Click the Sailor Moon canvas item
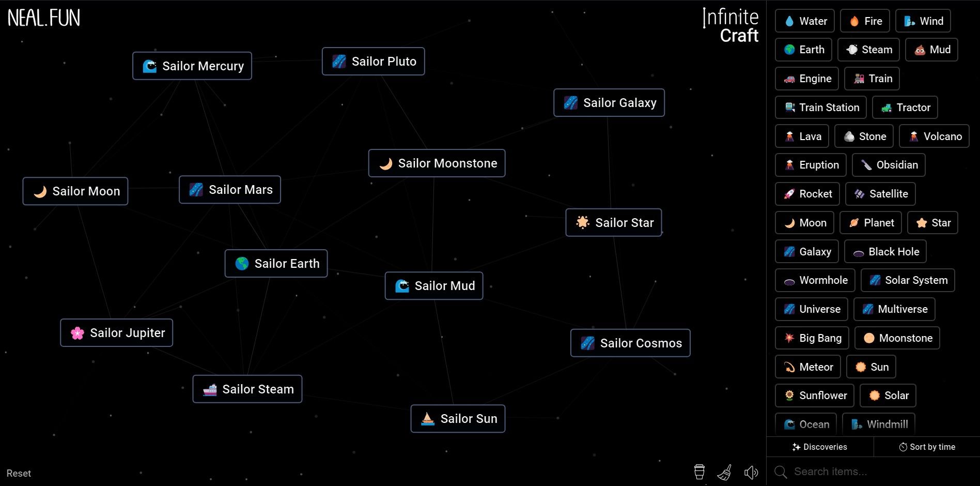This screenshot has height=486, width=980. (75, 191)
